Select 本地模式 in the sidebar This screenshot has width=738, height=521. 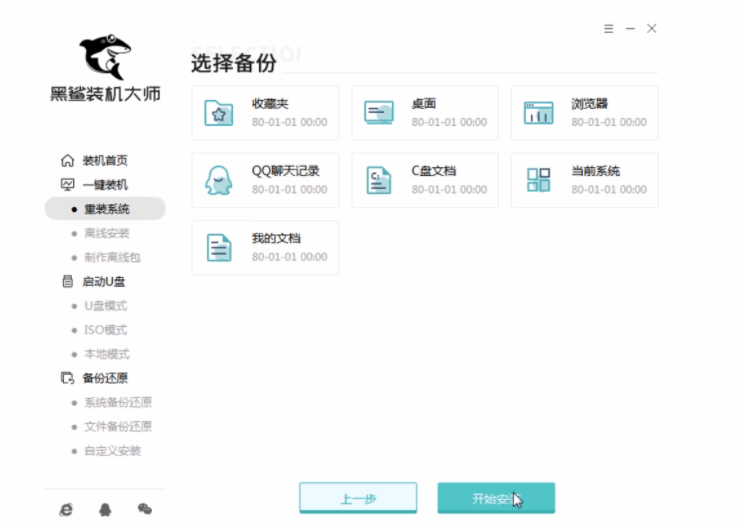(107, 354)
